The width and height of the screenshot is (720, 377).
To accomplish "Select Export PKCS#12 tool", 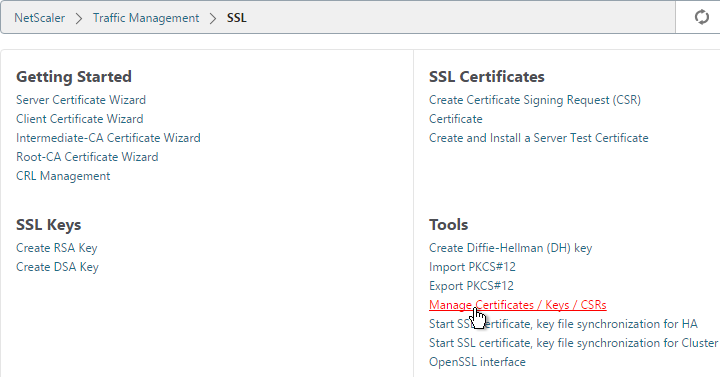I will pyautogui.click(x=471, y=286).
